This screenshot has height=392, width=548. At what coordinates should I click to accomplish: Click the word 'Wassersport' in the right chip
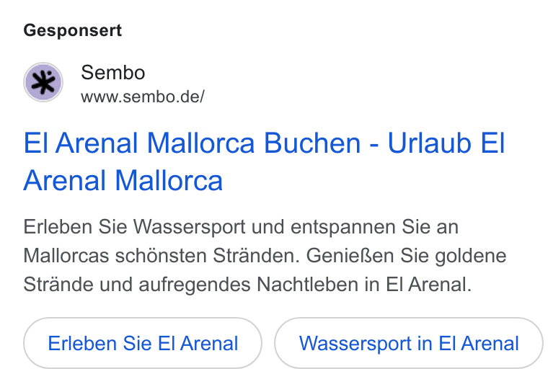click(355, 343)
